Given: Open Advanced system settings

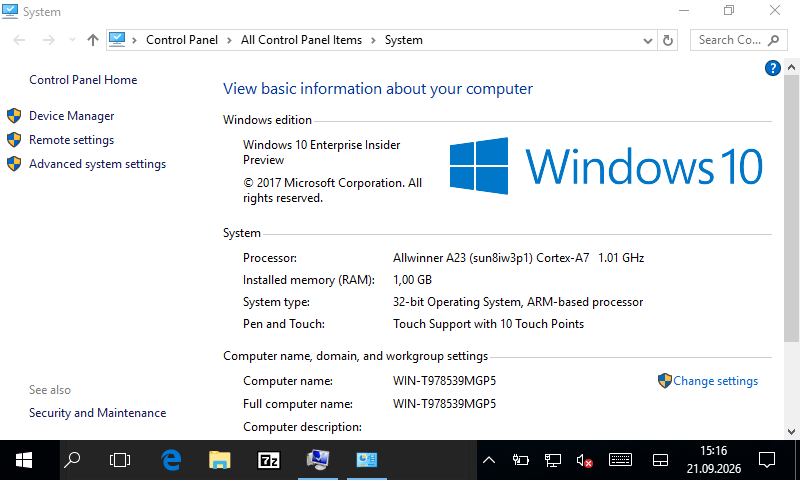Looking at the screenshot, I should 97,164.
